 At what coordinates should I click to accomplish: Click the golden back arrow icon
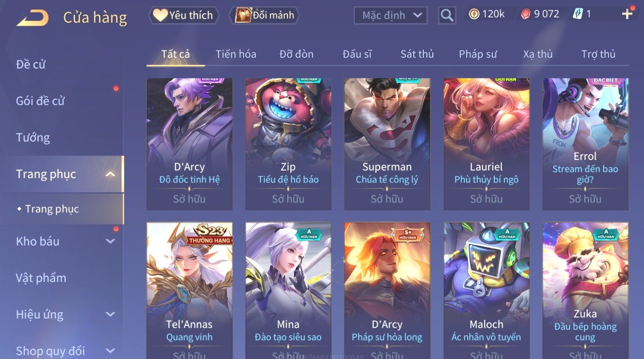[x=32, y=18]
